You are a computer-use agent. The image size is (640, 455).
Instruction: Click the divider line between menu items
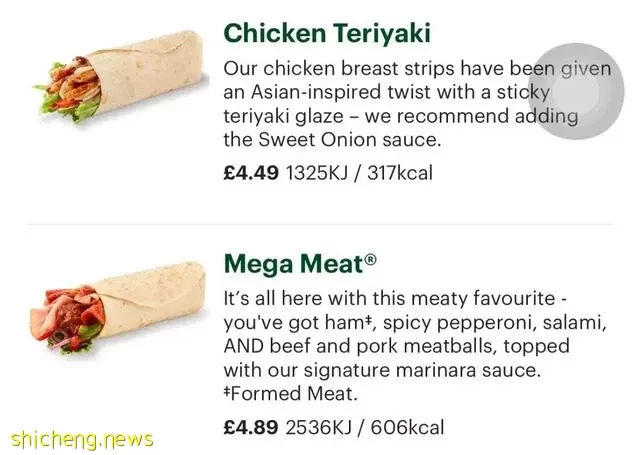320,224
